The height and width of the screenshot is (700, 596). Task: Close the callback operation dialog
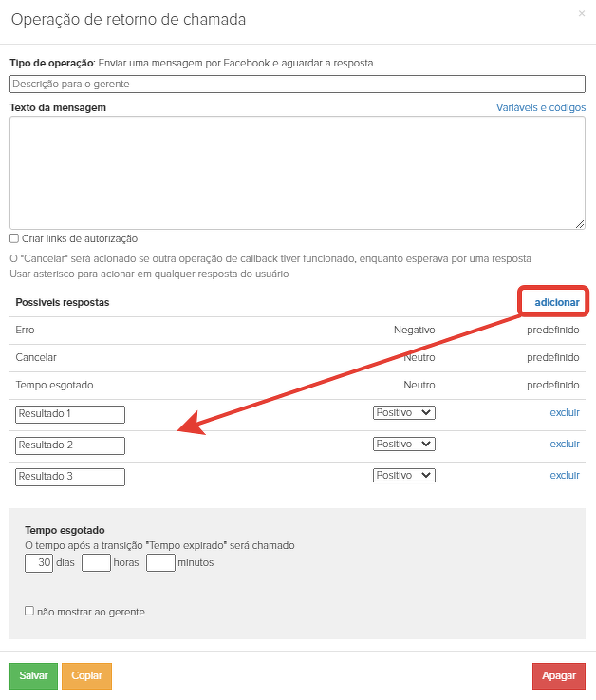tap(581, 14)
